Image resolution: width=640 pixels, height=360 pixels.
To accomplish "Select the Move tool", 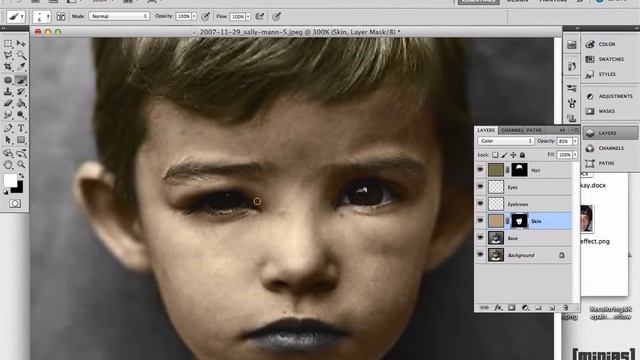I will pyautogui.click(x=21, y=43).
